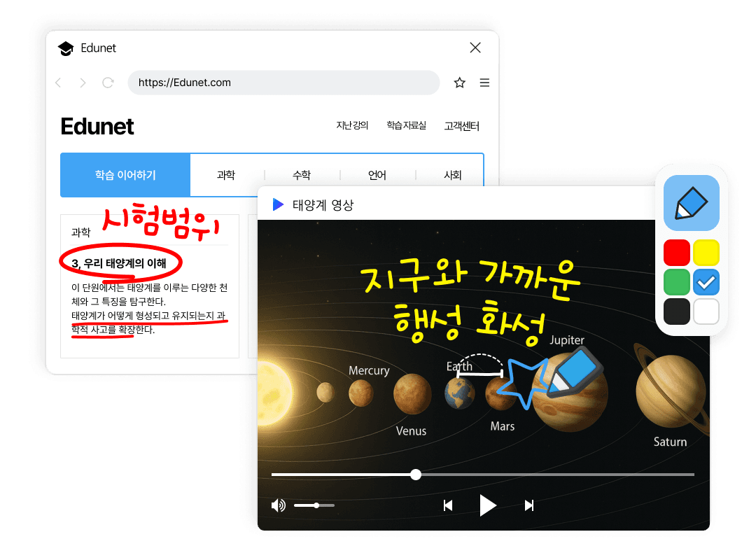Screen dimensions: 756x560
Task: Select the black color swatch
Action: [676, 311]
